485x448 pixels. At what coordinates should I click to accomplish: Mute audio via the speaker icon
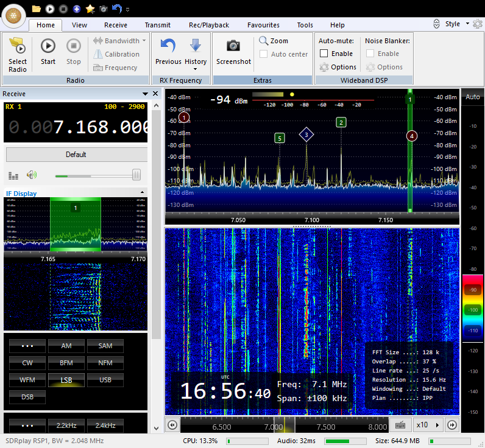(32, 175)
